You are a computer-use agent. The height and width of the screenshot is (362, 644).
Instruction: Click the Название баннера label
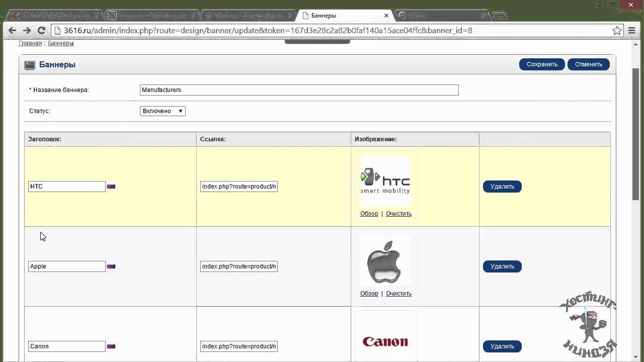click(x=59, y=90)
